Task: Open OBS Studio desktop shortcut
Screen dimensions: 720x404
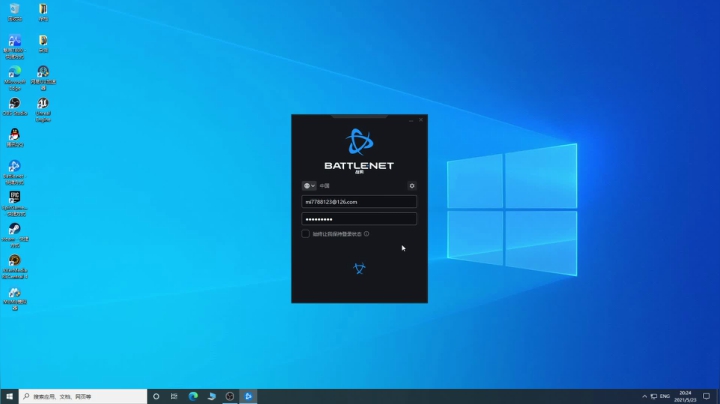Action: coord(15,107)
